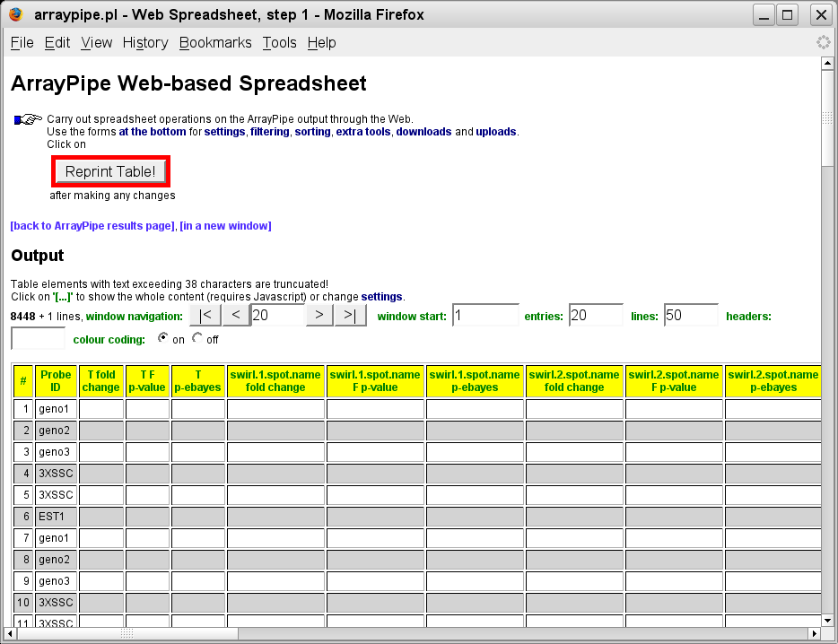Click the horizontal scrollbar thumb
The height and width of the screenshot is (644, 838).
(x=127, y=633)
